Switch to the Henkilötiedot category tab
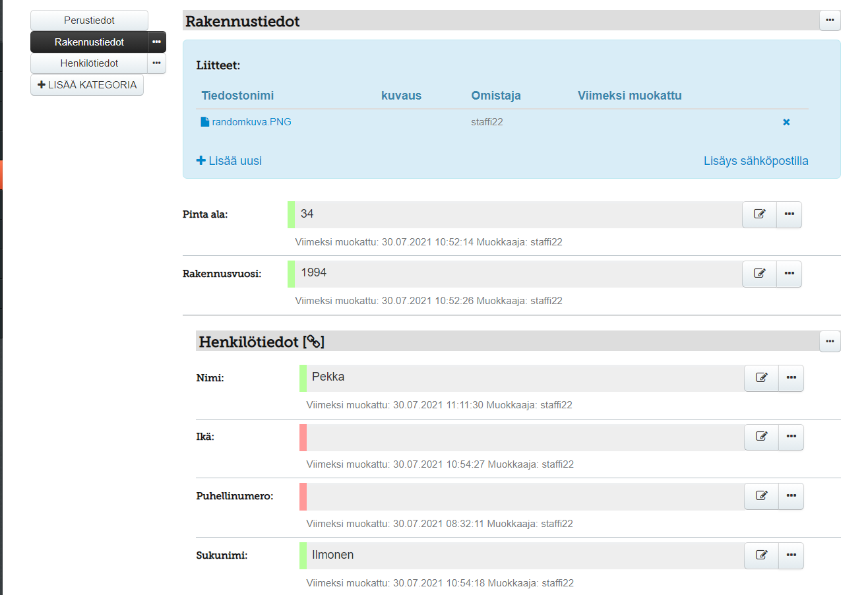The image size is (868, 595). point(89,63)
